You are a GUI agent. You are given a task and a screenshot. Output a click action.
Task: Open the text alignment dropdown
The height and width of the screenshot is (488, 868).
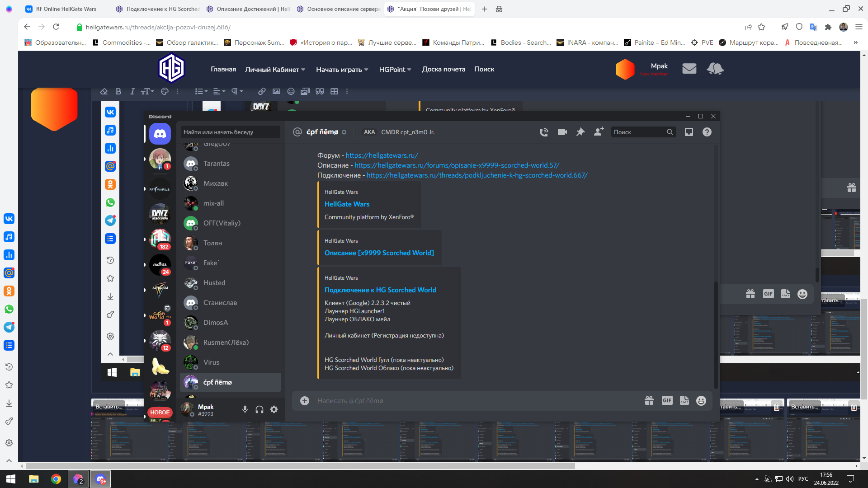pyautogui.click(x=219, y=91)
